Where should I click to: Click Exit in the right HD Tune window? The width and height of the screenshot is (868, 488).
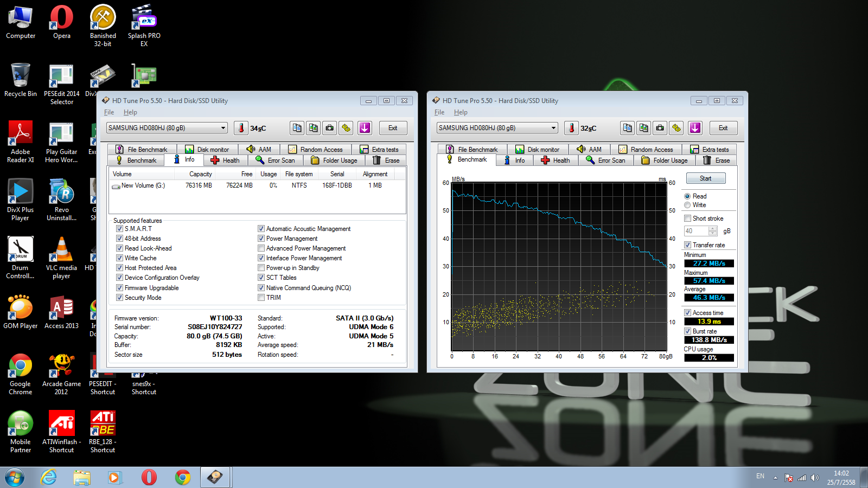click(x=723, y=128)
